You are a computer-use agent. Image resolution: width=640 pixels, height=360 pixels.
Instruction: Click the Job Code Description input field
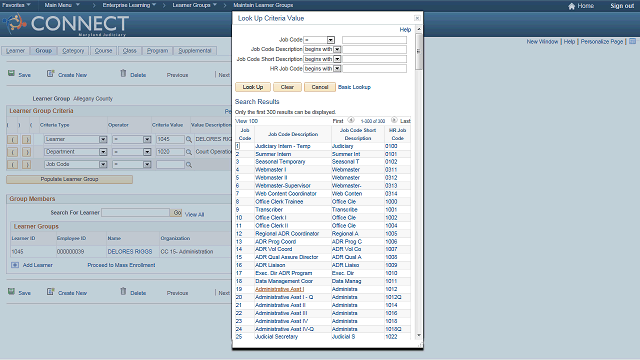pyautogui.click(x=374, y=49)
